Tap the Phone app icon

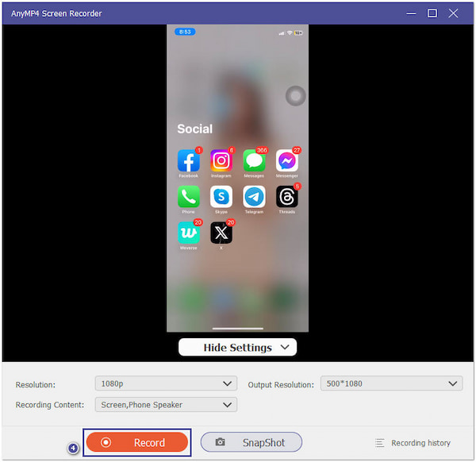pos(189,197)
